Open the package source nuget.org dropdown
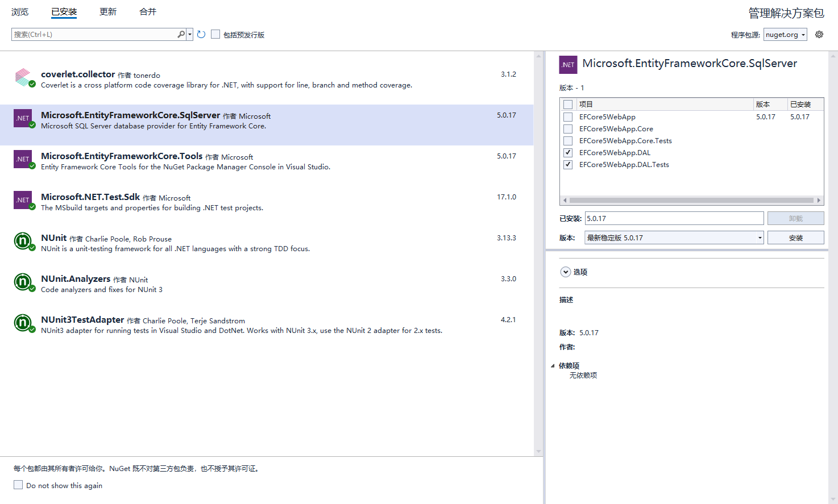The image size is (838, 504). [785, 35]
